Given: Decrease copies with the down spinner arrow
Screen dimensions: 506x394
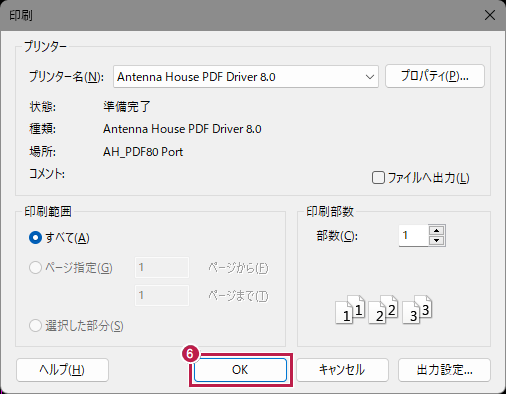Looking at the screenshot, I should coord(436,241).
